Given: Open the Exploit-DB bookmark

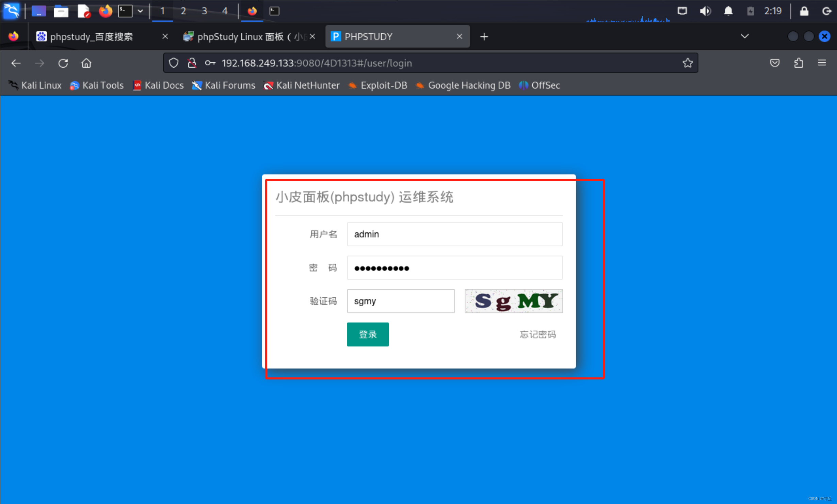Looking at the screenshot, I should point(378,85).
